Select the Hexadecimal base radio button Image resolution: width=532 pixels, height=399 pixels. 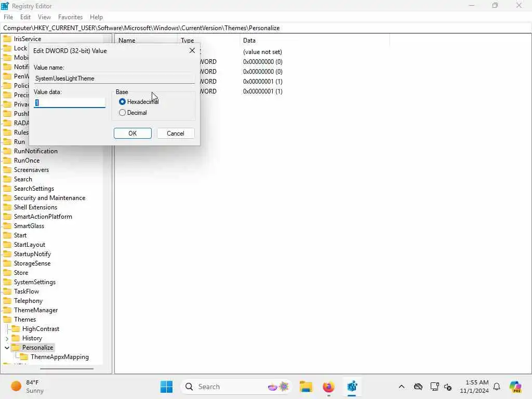122,102
